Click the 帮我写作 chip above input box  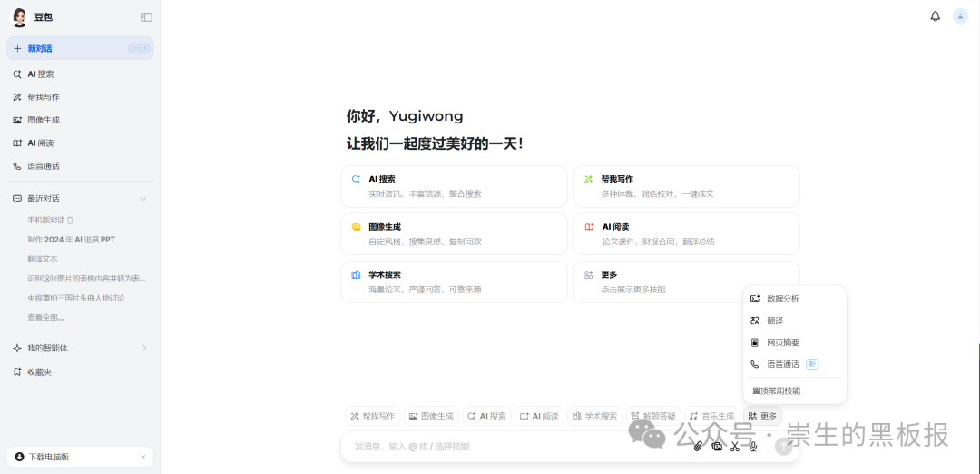click(x=373, y=416)
